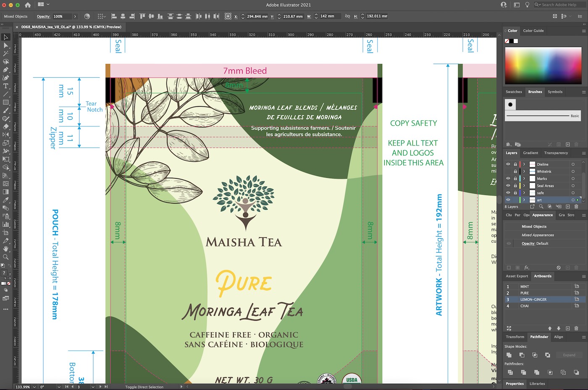Select the Magic Wand tool

(6, 53)
